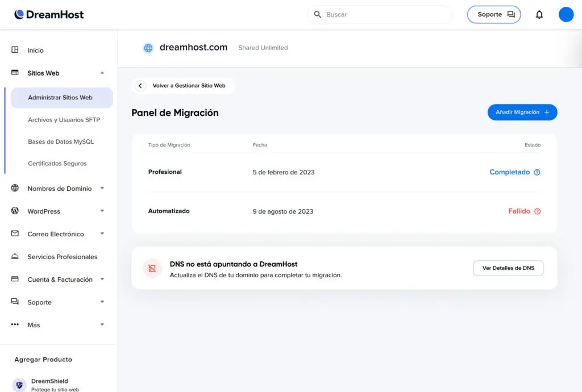Collapse the Sitios Web section arrow

[102, 73]
